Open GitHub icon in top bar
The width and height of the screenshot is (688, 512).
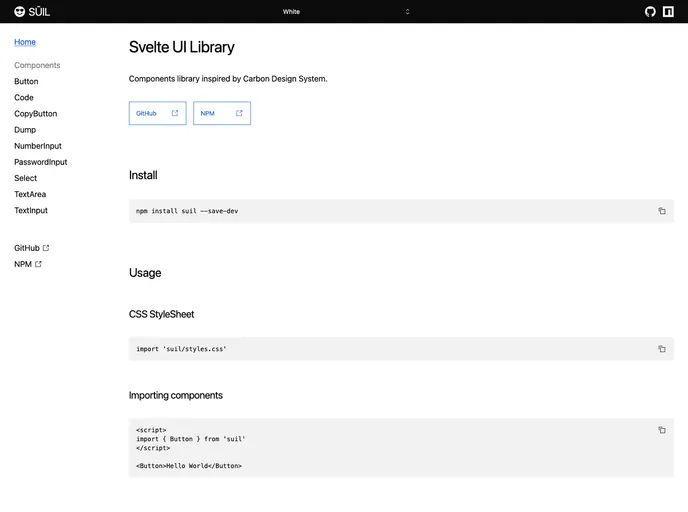(x=650, y=12)
